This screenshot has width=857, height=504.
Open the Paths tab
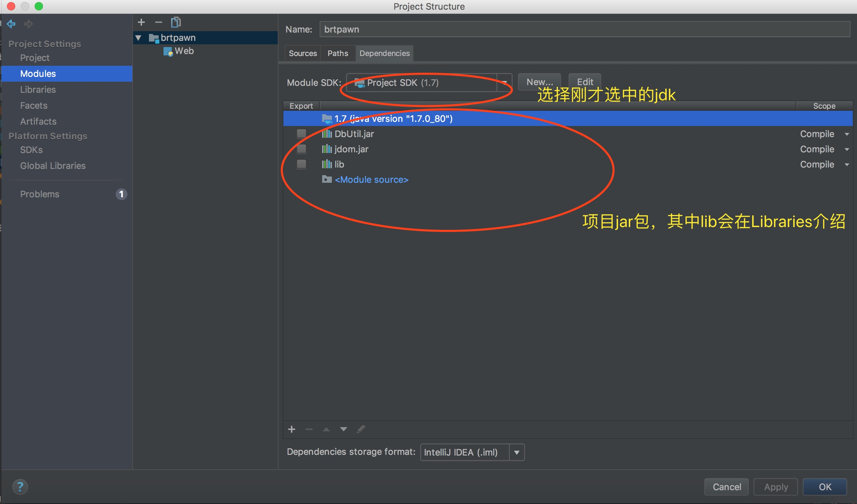coord(338,53)
